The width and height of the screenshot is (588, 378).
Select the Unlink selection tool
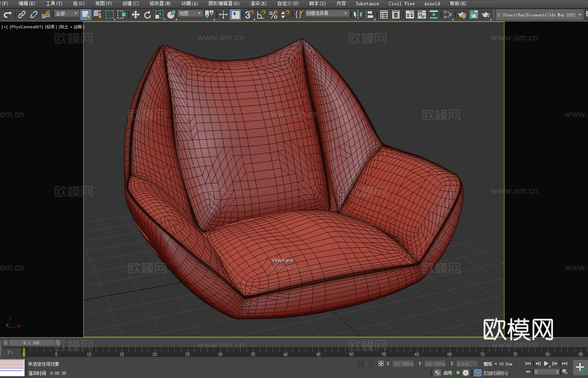click(34, 14)
